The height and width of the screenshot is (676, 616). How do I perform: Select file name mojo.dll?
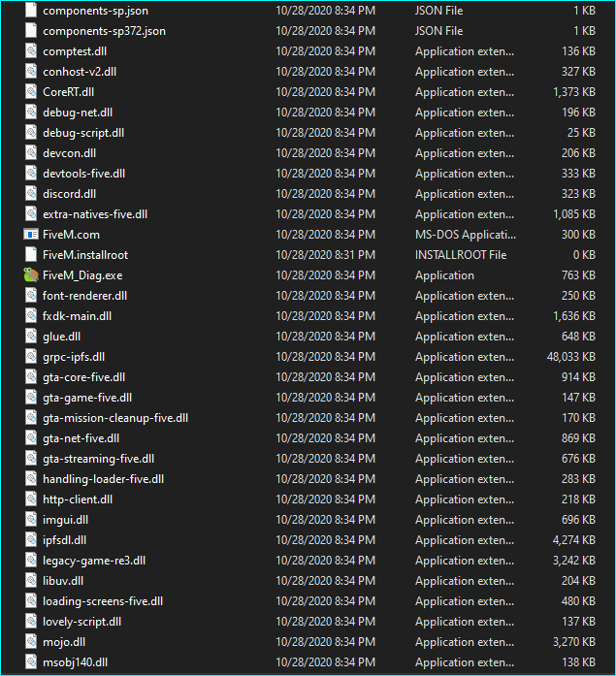pyautogui.click(x=64, y=641)
